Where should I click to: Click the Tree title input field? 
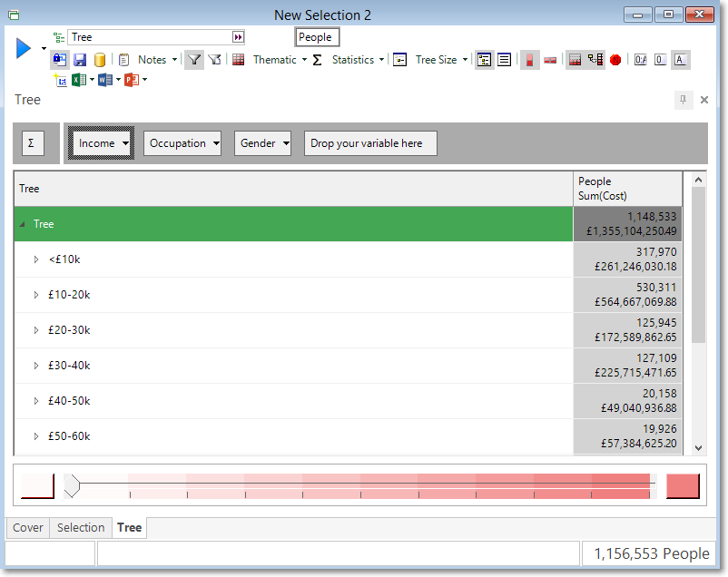click(x=150, y=37)
